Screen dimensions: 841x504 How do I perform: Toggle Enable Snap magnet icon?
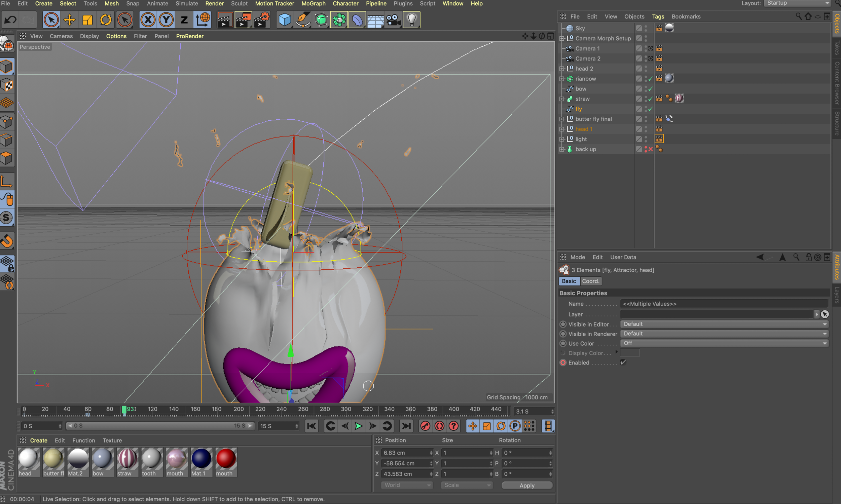pyautogui.click(x=7, y=241)
